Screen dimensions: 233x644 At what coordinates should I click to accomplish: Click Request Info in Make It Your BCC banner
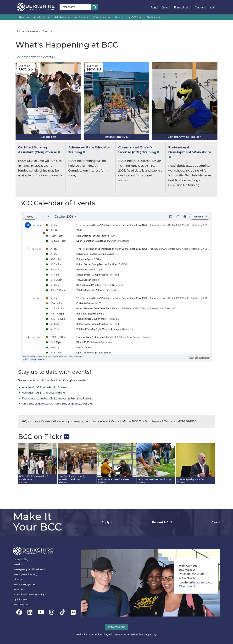(x=162, y=522)
